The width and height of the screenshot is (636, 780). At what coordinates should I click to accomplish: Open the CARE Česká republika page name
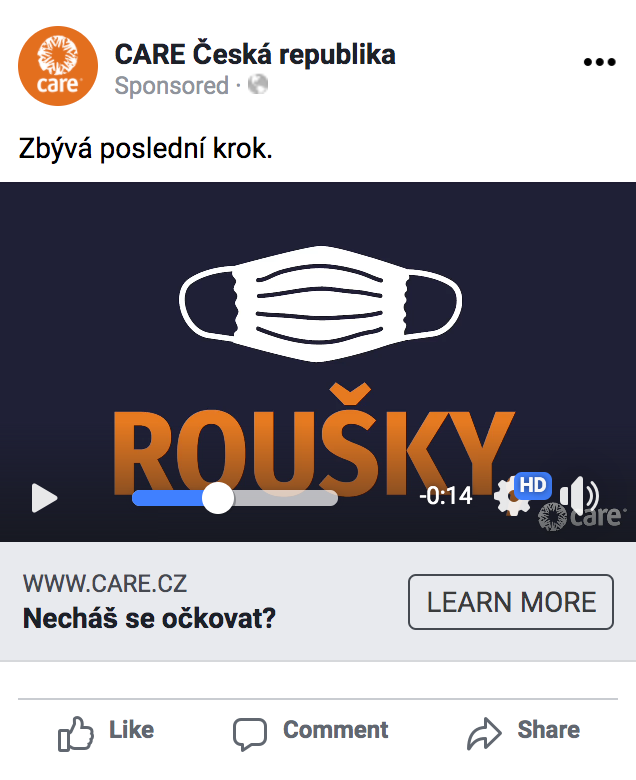[255, 54]
